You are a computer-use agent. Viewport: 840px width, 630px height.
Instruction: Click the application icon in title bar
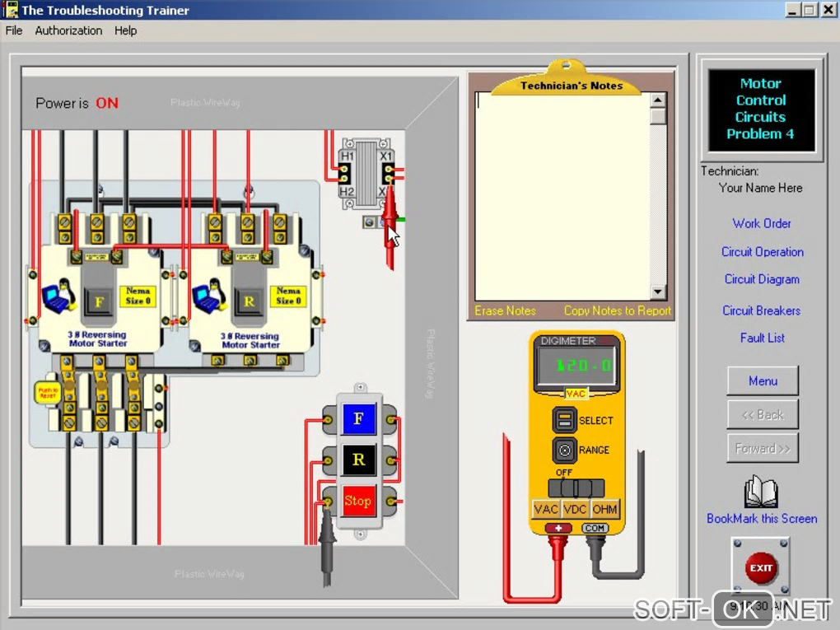(x=10, y=10)
